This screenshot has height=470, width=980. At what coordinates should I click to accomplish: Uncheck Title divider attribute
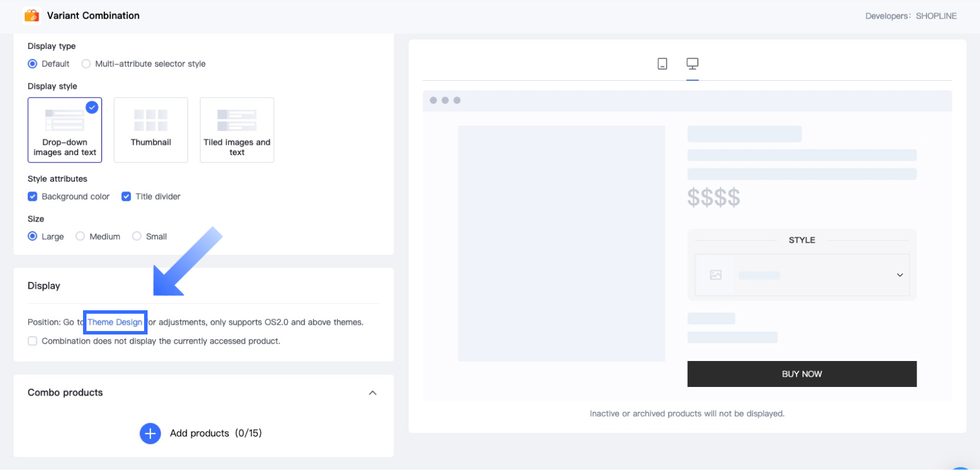pyautogui.click(x=126, y=197)
